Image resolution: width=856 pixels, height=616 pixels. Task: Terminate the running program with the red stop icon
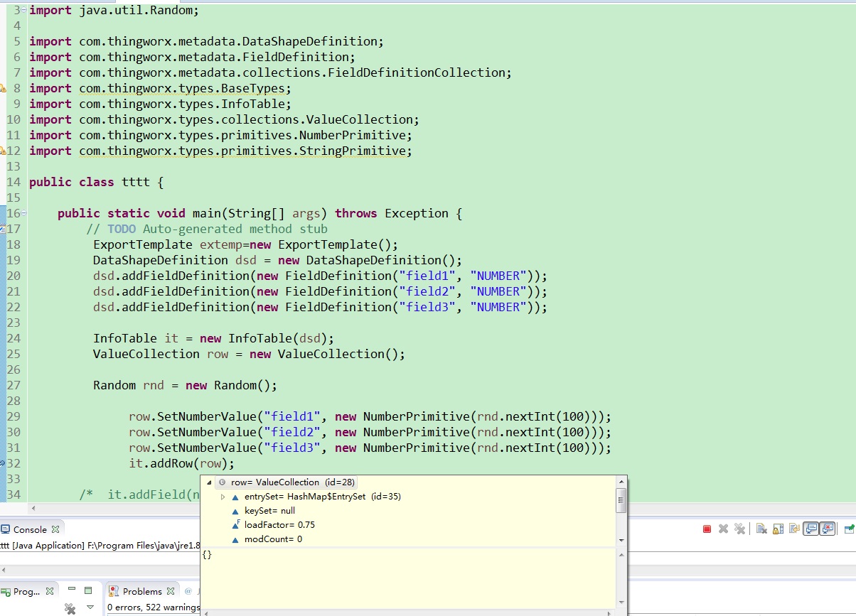(x=707, y=529)
